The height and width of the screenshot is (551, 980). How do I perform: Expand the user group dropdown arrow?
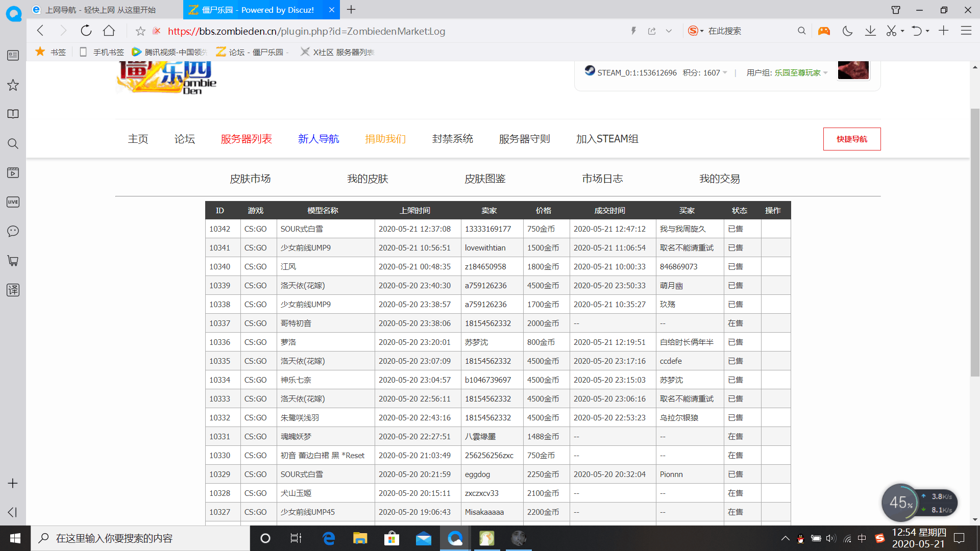pyautogui.click(x=825, y=73)
